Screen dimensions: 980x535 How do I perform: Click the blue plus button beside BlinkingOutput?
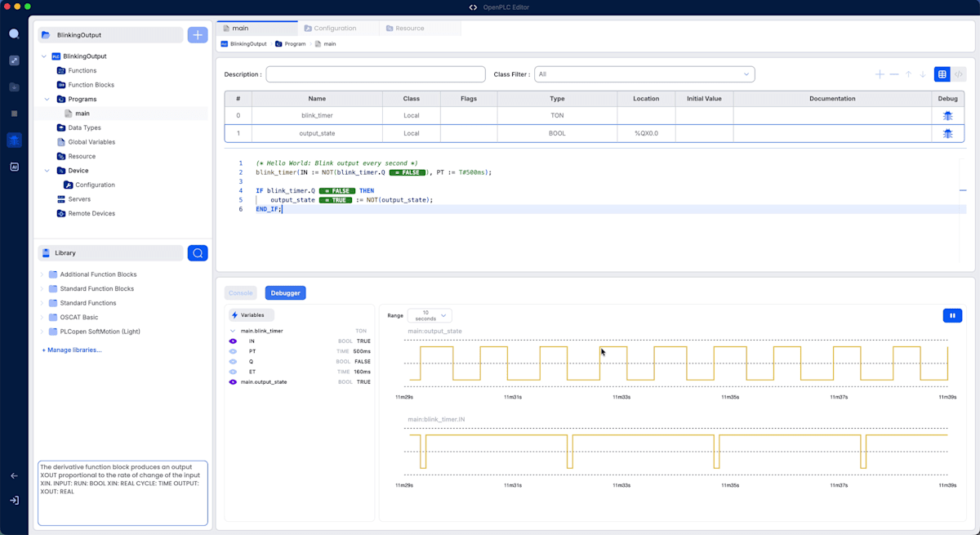pyautogui.click(x=198, y=35)
